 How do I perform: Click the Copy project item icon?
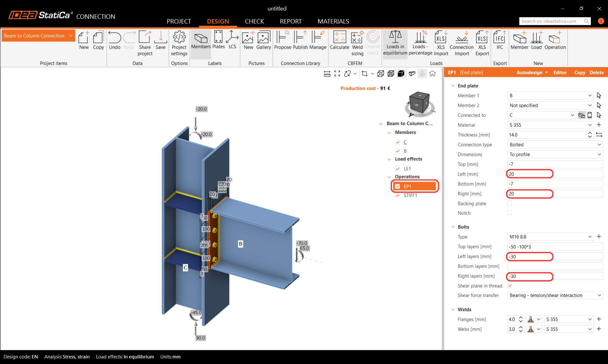[98, 40]
